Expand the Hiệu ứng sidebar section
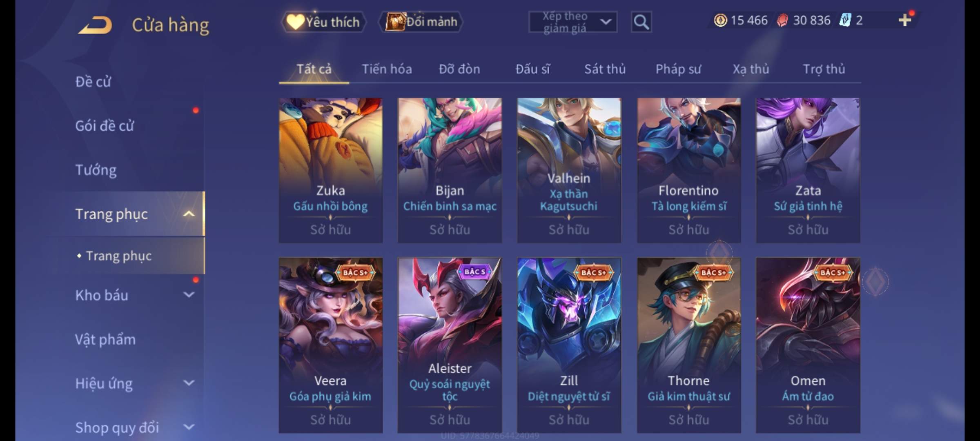 (x=189, y=383)
